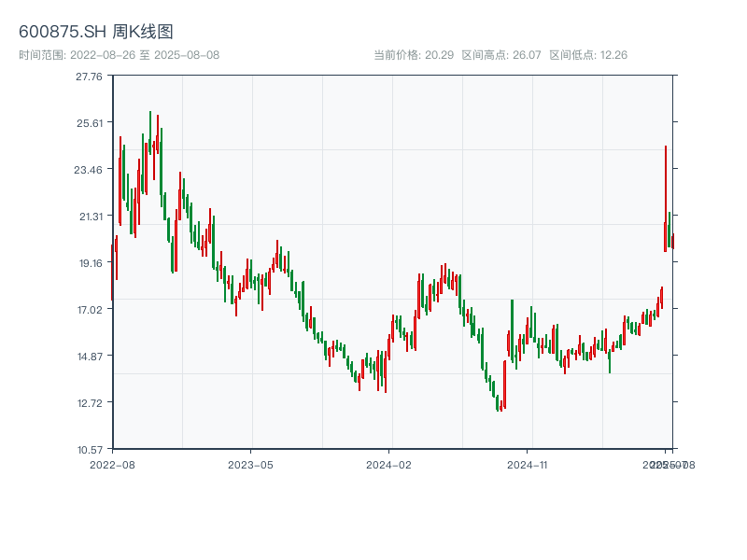Click the 19.16 price axis label
Viewport: 747px width, 560px height.
[x=90, y=263]
